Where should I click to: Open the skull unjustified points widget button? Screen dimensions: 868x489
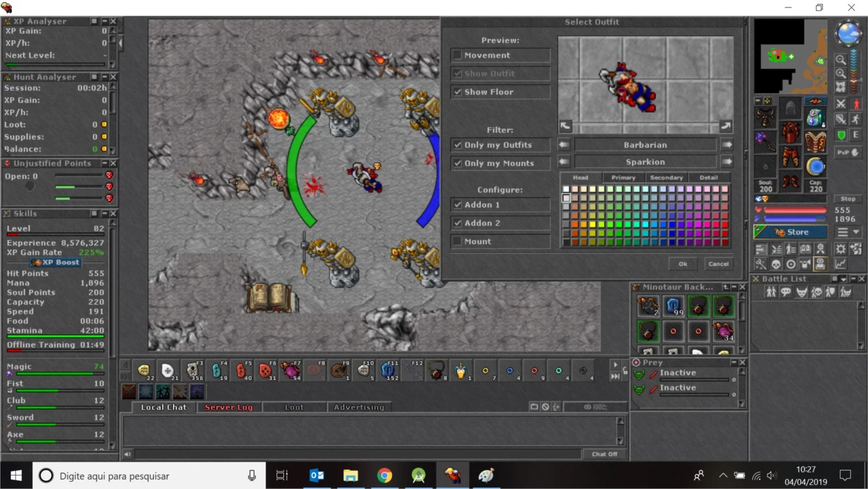(x=776, y=265)
